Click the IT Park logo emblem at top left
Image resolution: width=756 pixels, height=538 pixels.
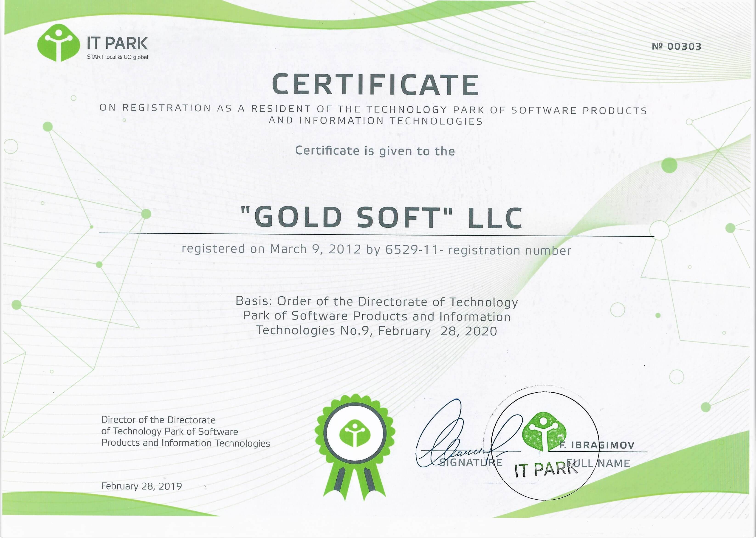(58, 43)
